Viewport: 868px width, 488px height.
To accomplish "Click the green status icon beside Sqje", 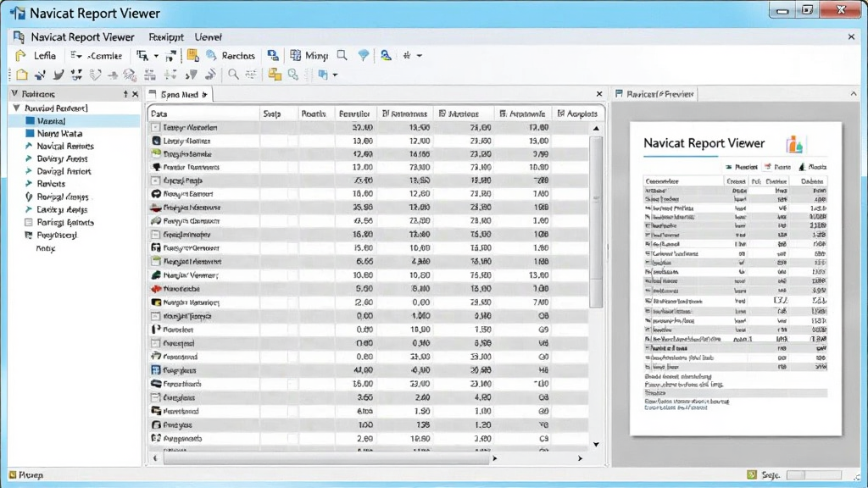I will click(x=751, y=474).
